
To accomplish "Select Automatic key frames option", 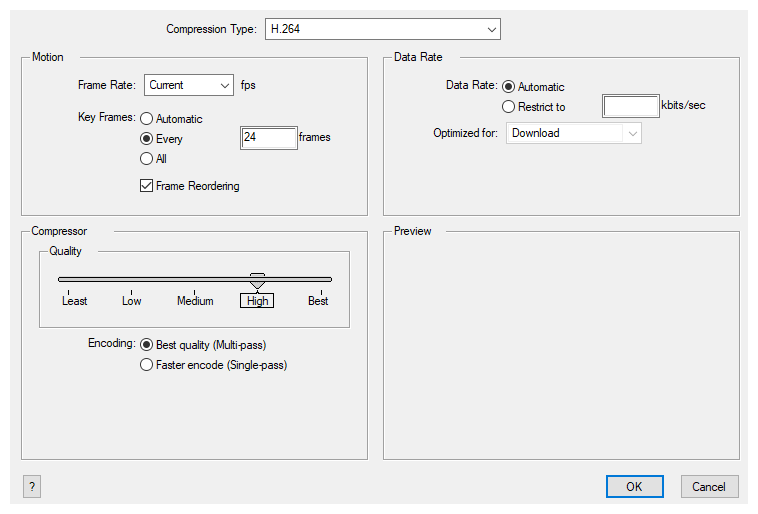I will click(147, 119).
